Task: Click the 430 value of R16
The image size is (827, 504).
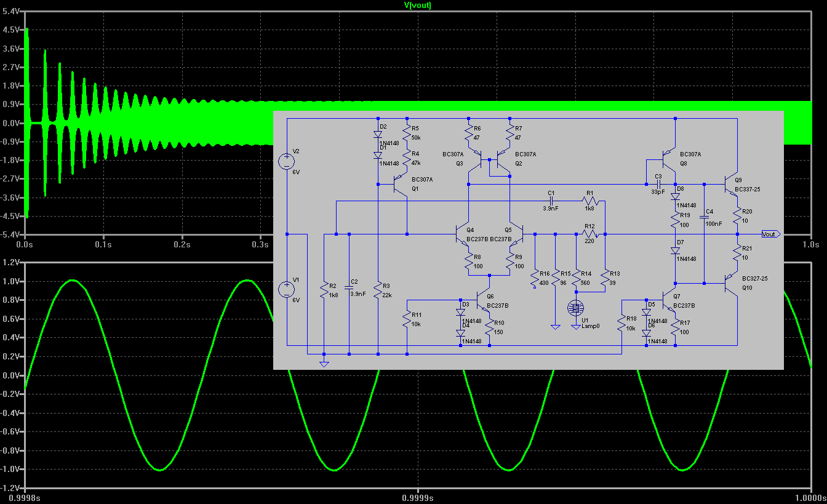Action: pos(545,283)
